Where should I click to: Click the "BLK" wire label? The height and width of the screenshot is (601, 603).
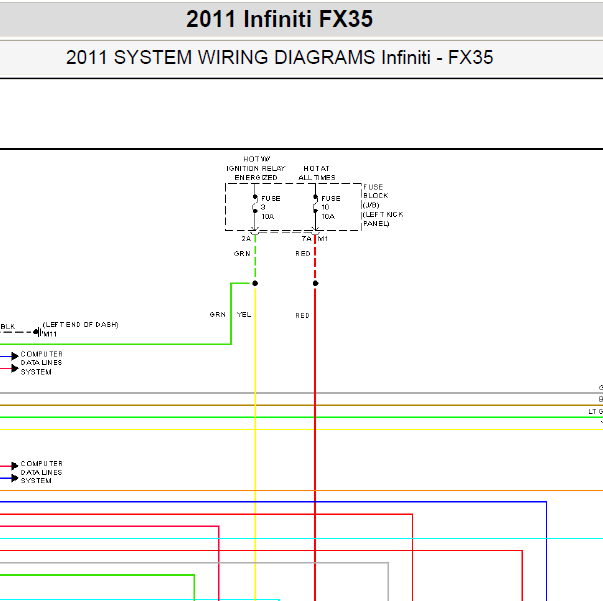click(8, 326)
